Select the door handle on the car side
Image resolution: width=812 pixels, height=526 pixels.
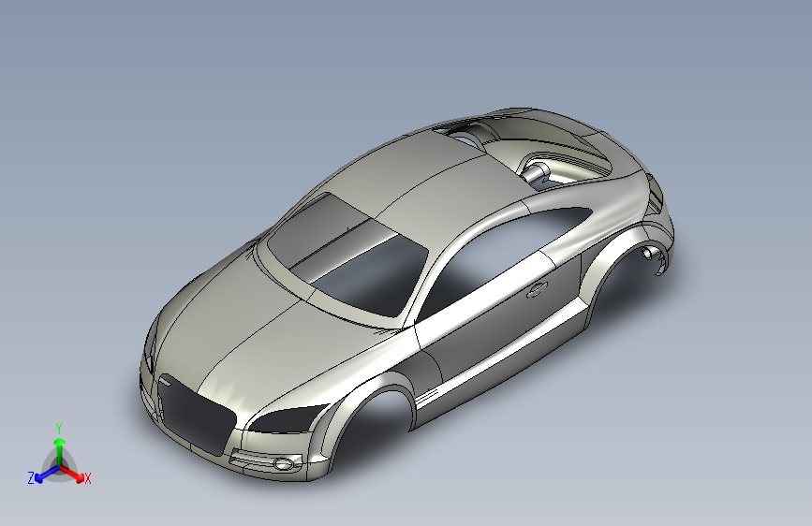pyautogui.click(x=537, y=290)
